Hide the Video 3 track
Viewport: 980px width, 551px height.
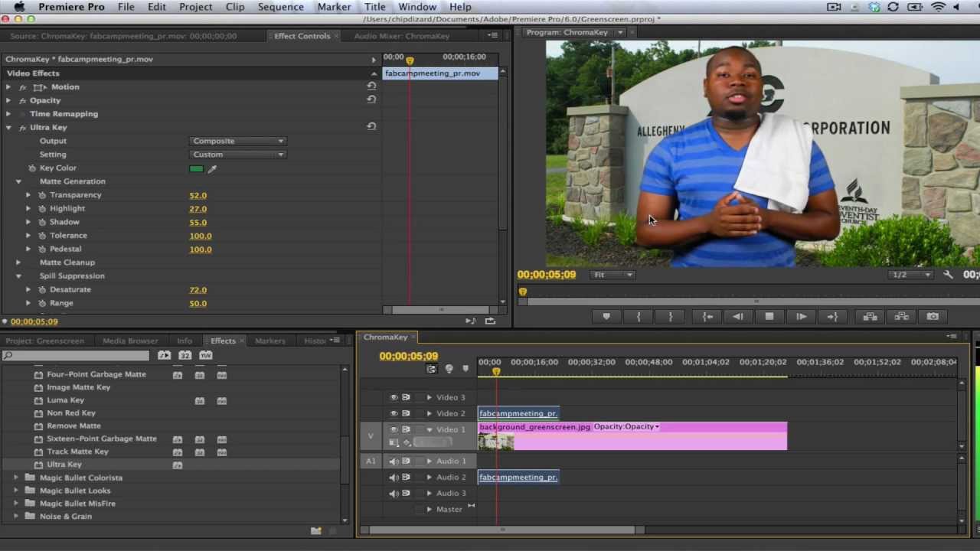click(x=394, y=397)
